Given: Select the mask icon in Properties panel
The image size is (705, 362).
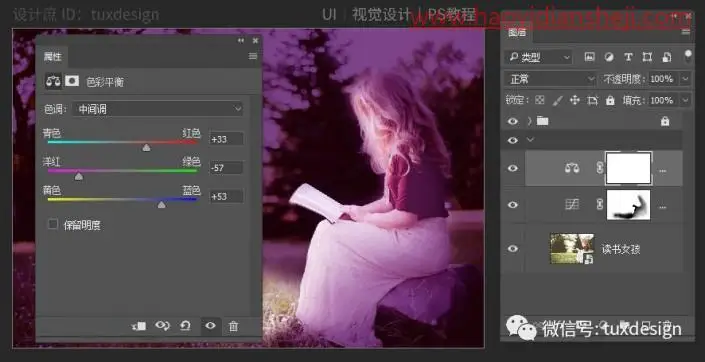Looking at the screenshot, I should tap(72, 81).
